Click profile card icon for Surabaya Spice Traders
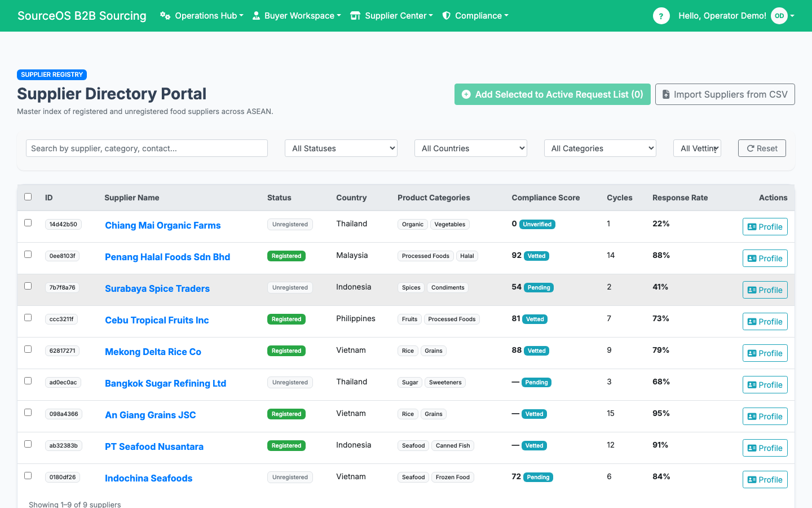812x508 pixels. click(752, 290)
